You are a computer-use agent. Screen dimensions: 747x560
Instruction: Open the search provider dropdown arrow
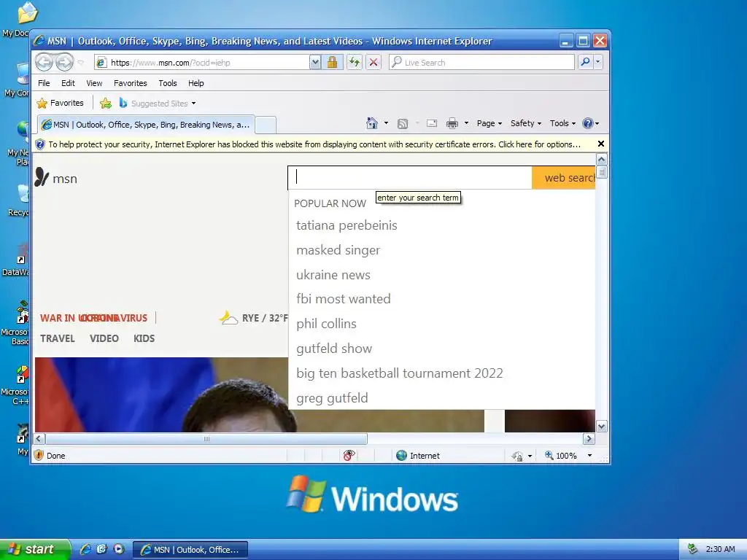point(598,63)
